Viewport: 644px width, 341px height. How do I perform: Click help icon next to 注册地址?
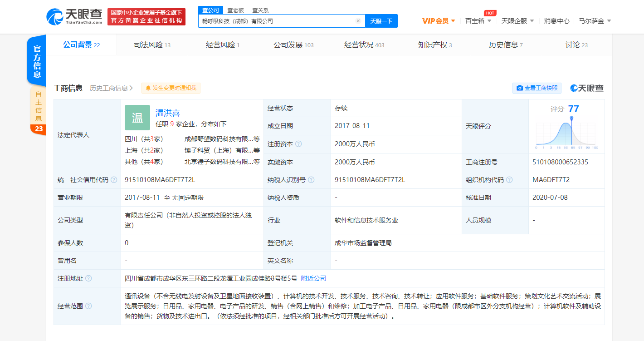pyautogui.click(x=88, y=278)
